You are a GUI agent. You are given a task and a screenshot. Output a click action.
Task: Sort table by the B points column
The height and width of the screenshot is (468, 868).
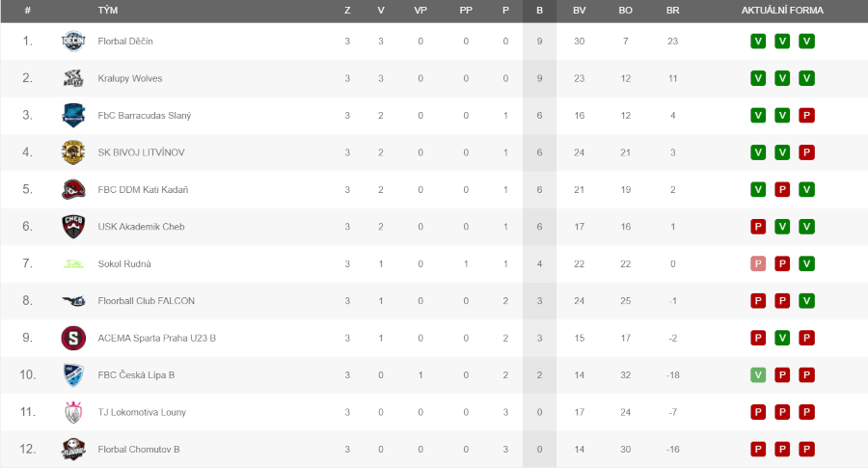[x=539, y=11]
